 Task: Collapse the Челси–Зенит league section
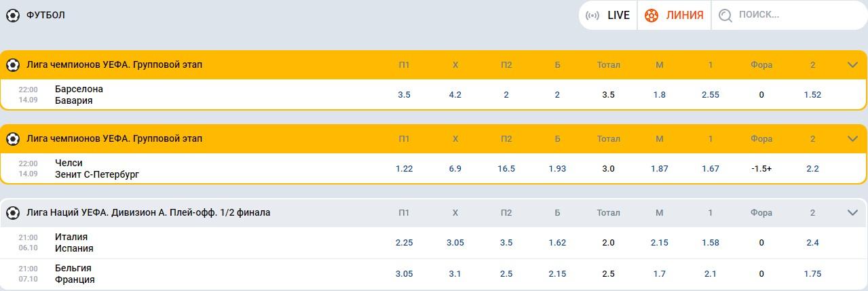pyautogui.click(x=853, y=139)
